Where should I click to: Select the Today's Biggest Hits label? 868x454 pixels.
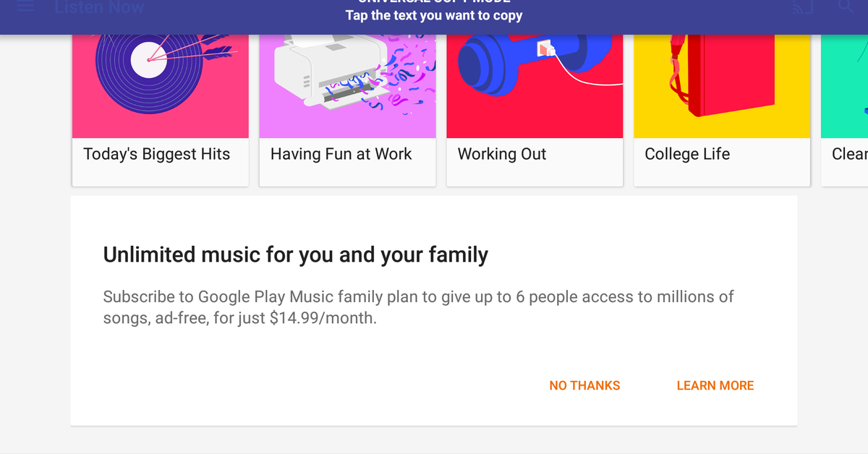(x=156, y=154)
